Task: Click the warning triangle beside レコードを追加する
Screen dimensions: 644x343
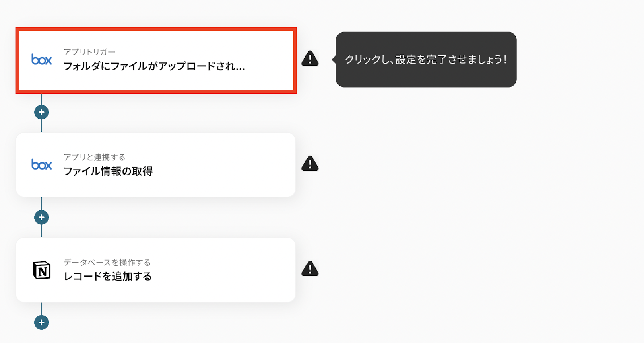Action: click(310, 269)
